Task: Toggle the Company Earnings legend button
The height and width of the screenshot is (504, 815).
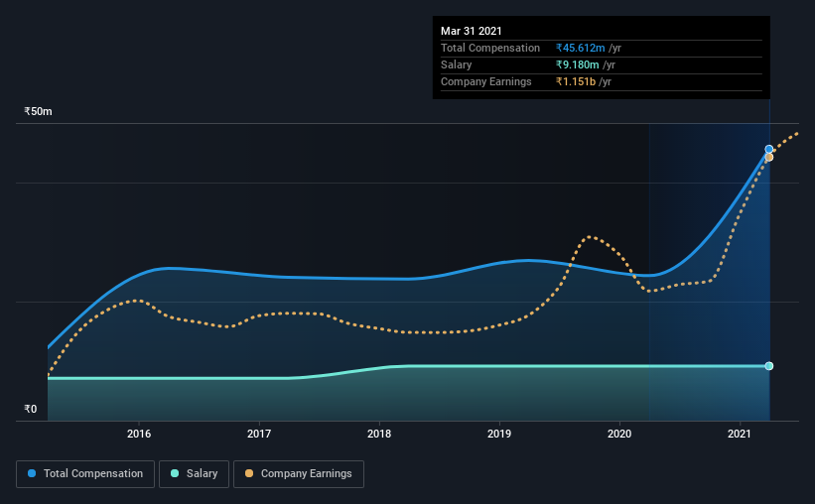Action: click(299, 474)
